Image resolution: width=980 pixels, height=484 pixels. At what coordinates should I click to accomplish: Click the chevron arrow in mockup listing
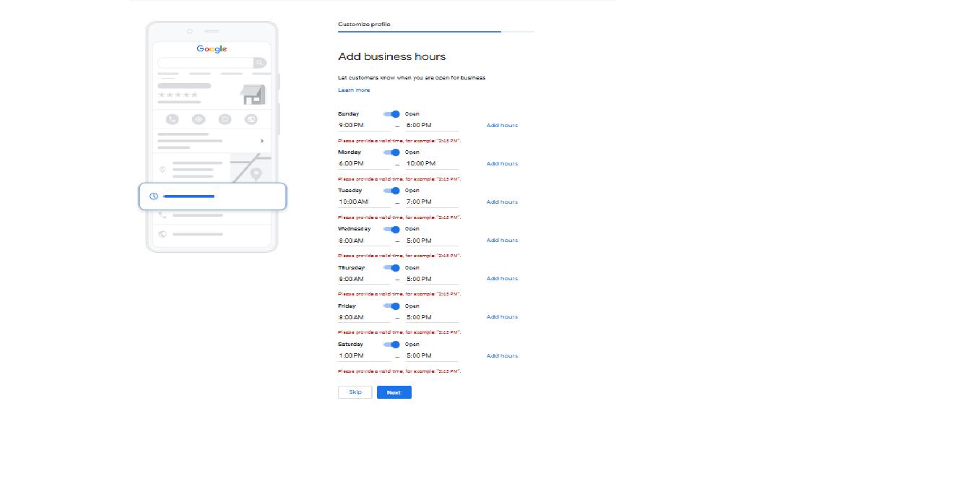pos(261,141)
